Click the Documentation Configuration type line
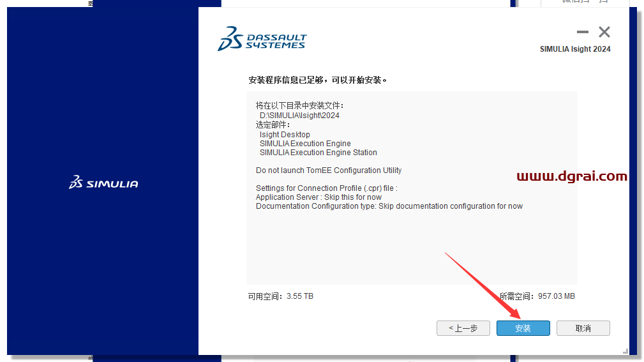The height and width of the screenshot is (362, 644). 389,206
